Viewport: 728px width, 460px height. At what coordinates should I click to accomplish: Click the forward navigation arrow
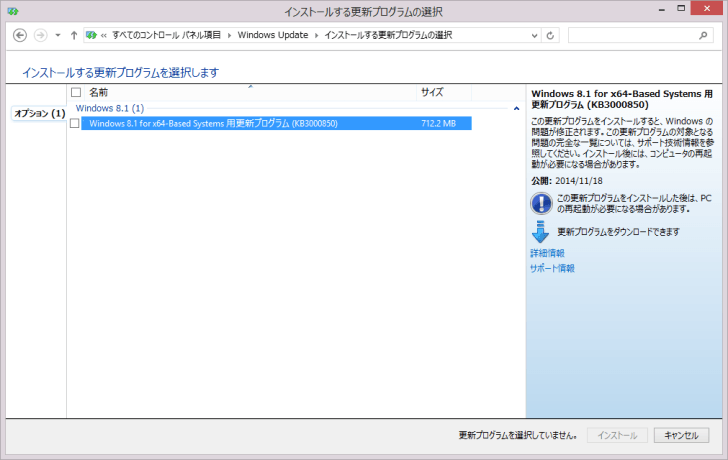(40, 35)
